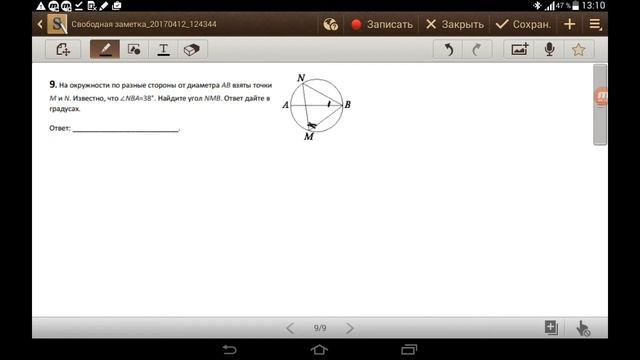Undo the last stroke
640x360 pixels.
coord(448,49)
